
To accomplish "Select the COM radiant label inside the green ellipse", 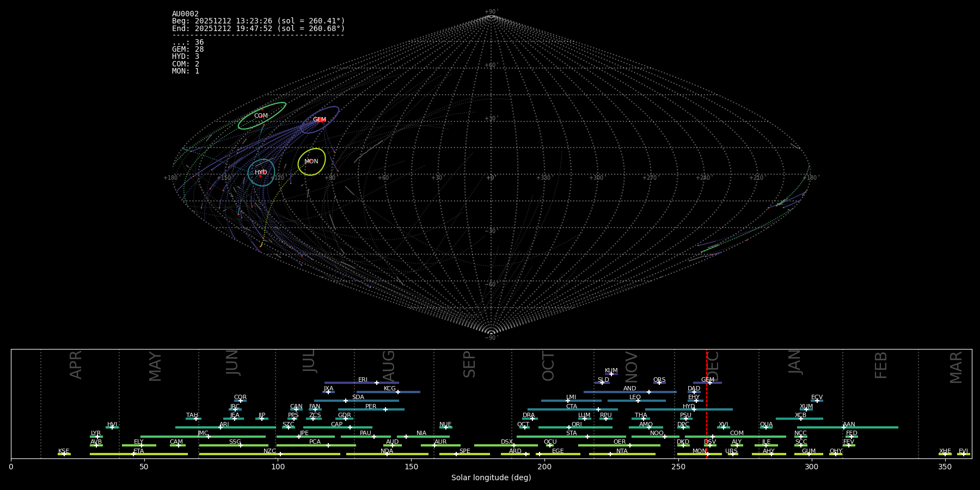I will click(x=261, y=116).
